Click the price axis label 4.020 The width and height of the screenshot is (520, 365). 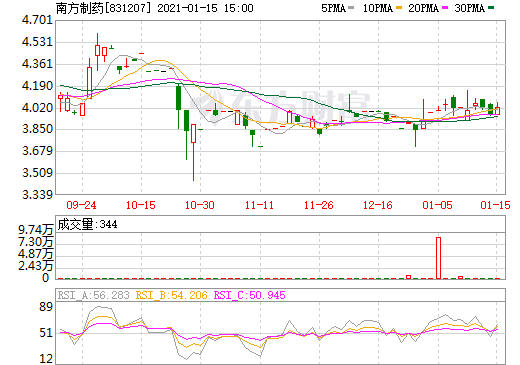pos(37,108)
